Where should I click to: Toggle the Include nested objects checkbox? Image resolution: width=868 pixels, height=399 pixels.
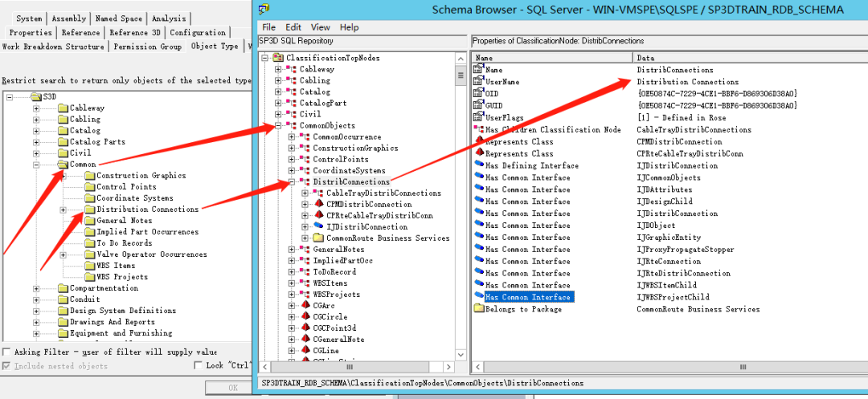click(x=6, y=365)
